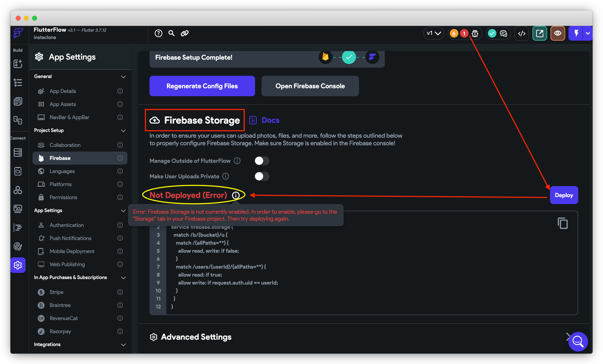Click the search magnifier in top bar
This screenshot has height=364, width=603.
(172, 33)
